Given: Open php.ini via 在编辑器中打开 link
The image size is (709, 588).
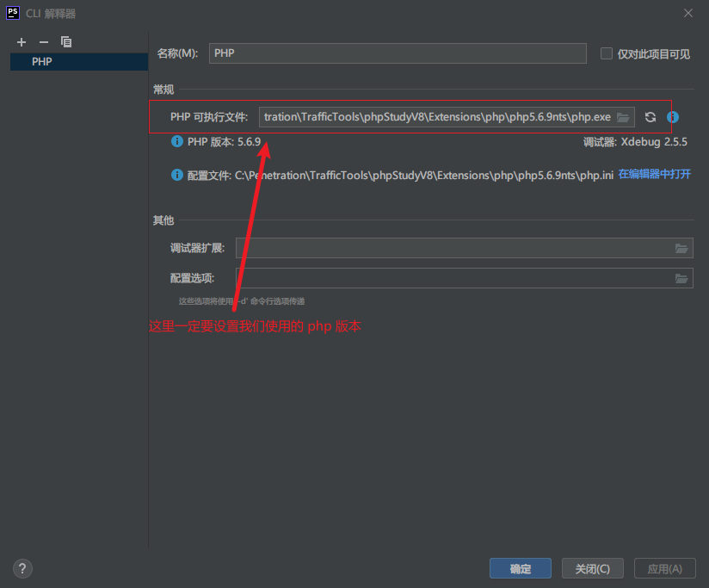Looking at the screenshot, I should click(654, 174).
